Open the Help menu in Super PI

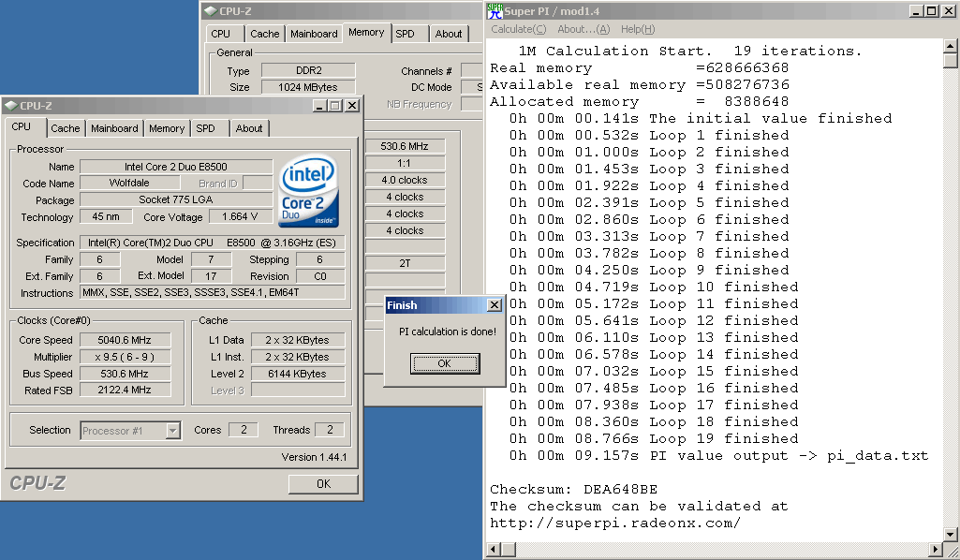tap(638, 29)
